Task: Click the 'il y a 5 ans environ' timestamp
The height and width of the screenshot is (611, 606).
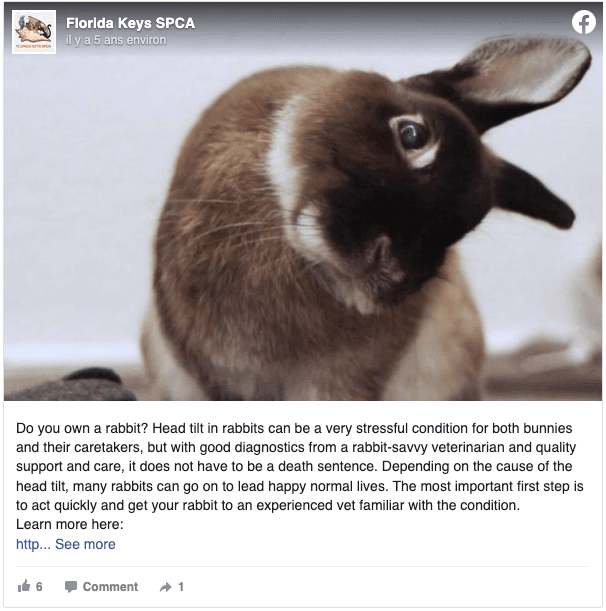Action: [116, 40]
